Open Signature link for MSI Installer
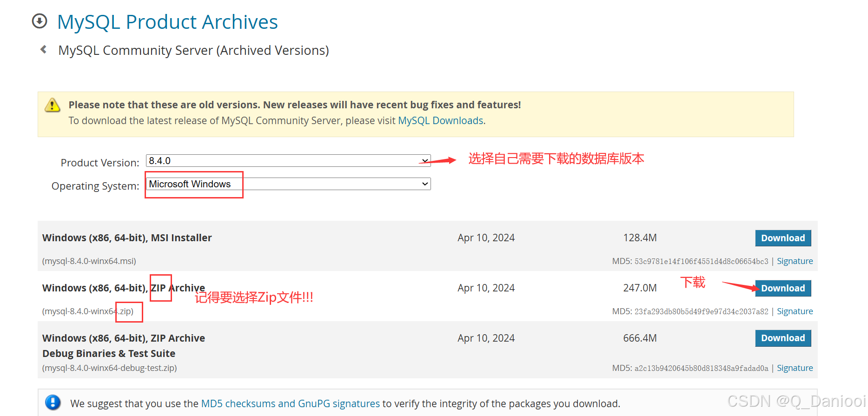This screenshot has height=416, width=868. [x=795, y=261]
